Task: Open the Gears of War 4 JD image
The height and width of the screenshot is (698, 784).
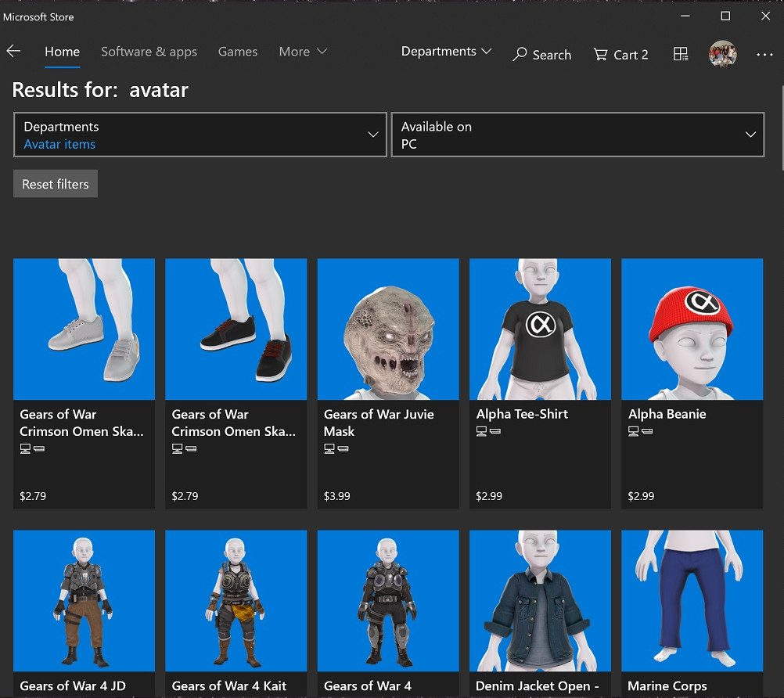Action: click(x=84, y=600)
